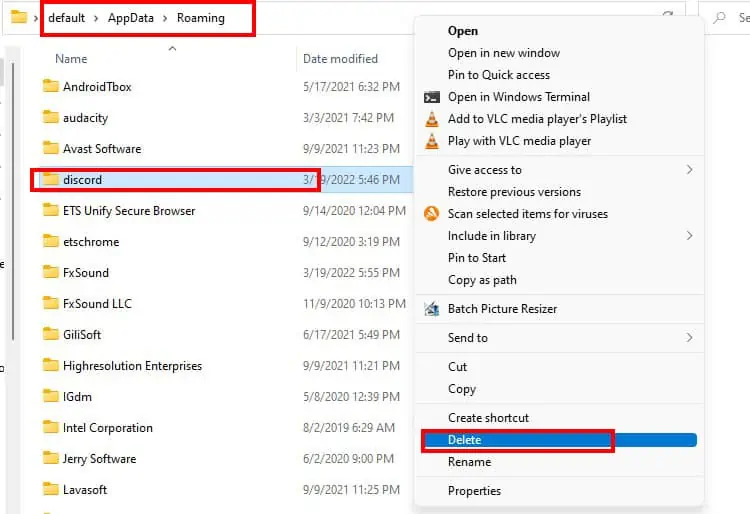Click the VLC cone icon beside Play with VLC
This screenshot has height=514, width=750.
click(x=431, y=141)
